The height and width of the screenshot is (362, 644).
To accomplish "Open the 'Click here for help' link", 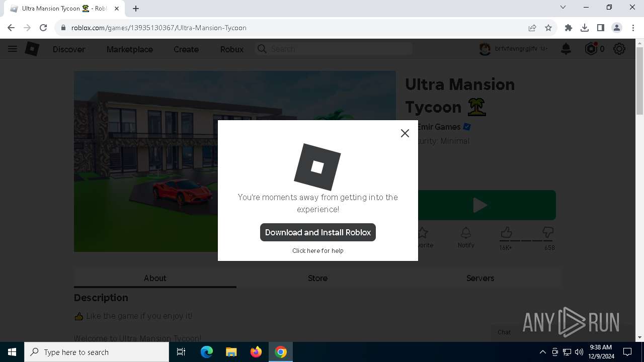I will coord(318,250).
